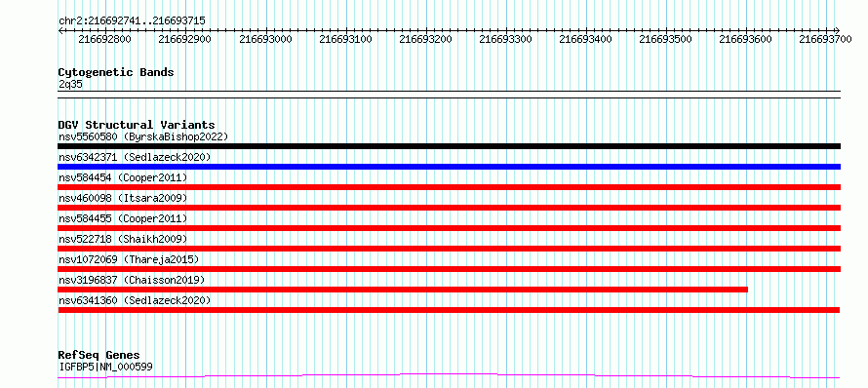
Task: Click the black nsv5560580 variant bar
Action: [x=449, y=146]
